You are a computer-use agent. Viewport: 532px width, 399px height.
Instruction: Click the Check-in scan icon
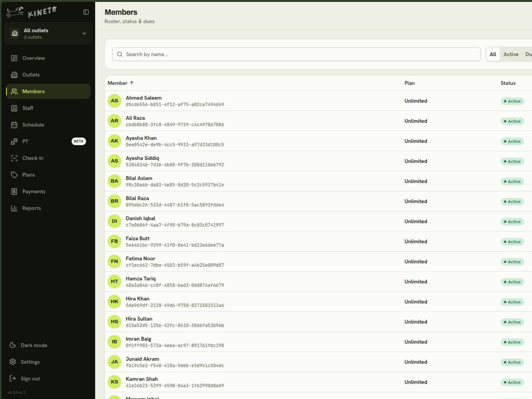[x=14, y=158]
